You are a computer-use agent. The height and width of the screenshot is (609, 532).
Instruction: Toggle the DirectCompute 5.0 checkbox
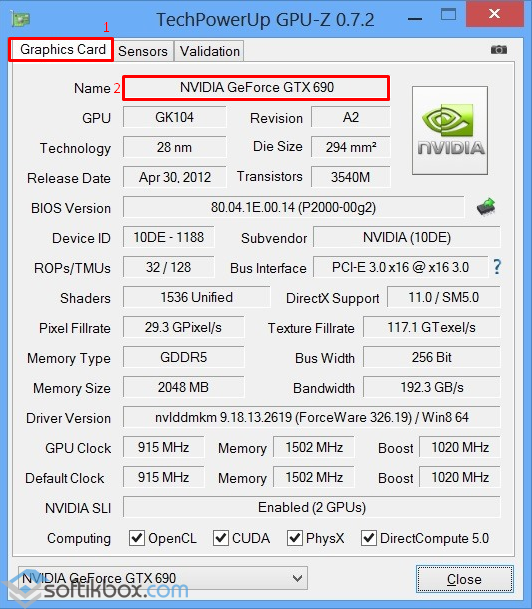pyautogui.click(x=369, y=538)
